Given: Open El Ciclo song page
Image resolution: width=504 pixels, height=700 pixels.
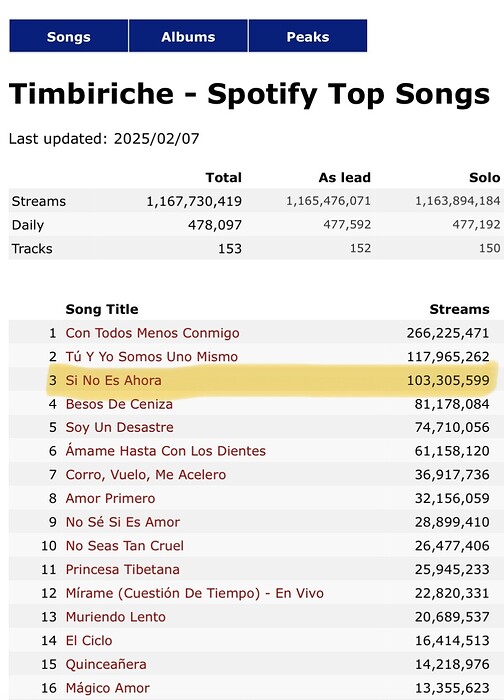Looking at the screenshot, I should click(x=89, y=640).
